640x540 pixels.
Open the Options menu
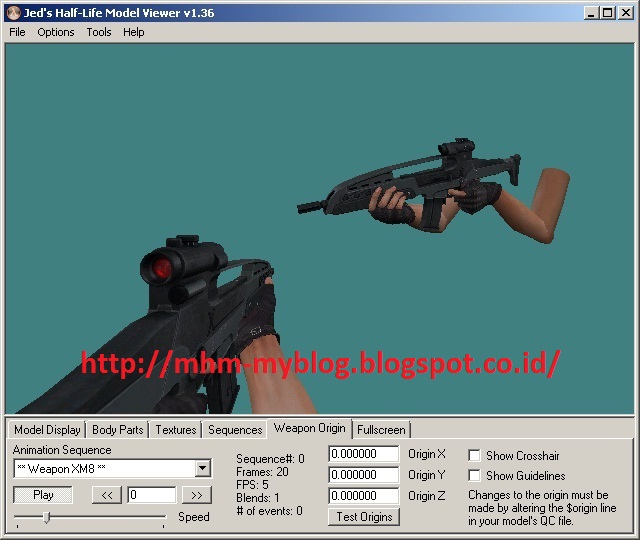coord(56,32)
